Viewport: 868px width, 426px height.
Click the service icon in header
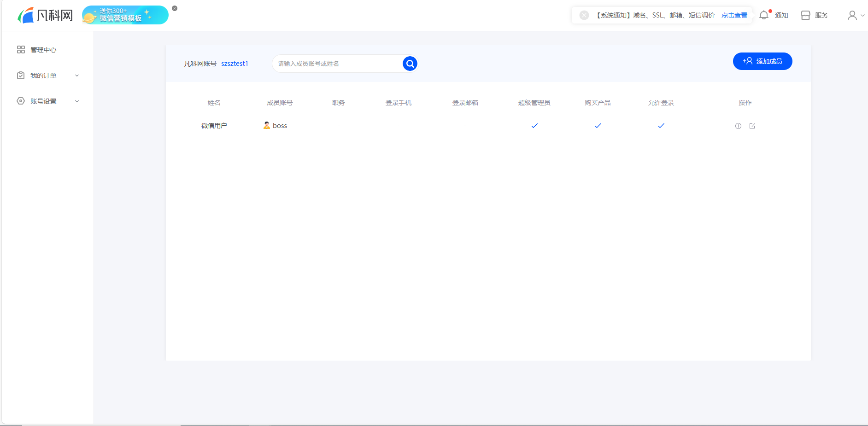point(805,15)
